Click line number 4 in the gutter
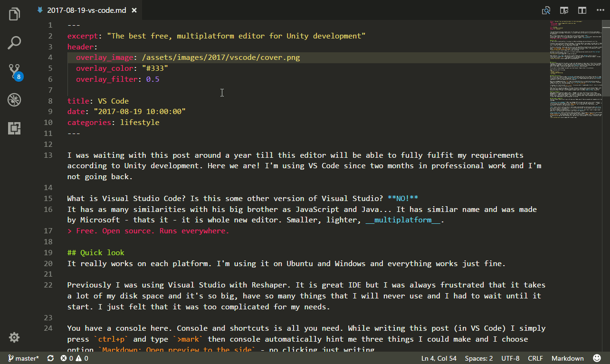This screenshot has height=364, width=610. click(50, 57)
